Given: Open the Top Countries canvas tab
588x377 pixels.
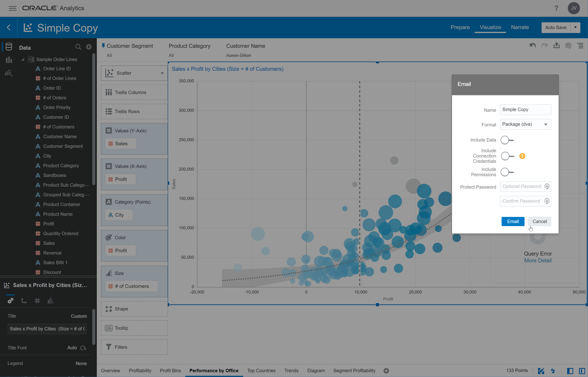Looking at the screenshot, I should [x=261, y=371].
